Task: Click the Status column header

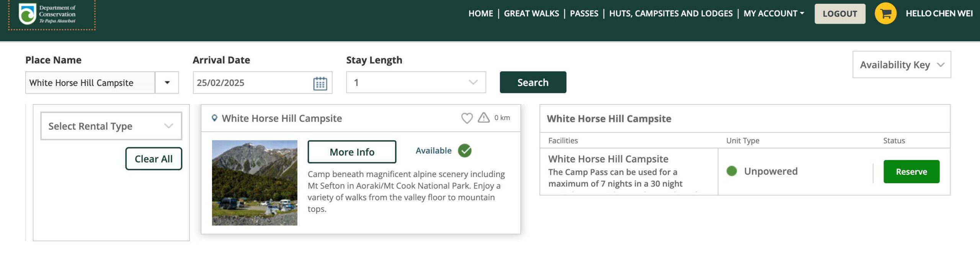Action: click(x=894, y=140)
